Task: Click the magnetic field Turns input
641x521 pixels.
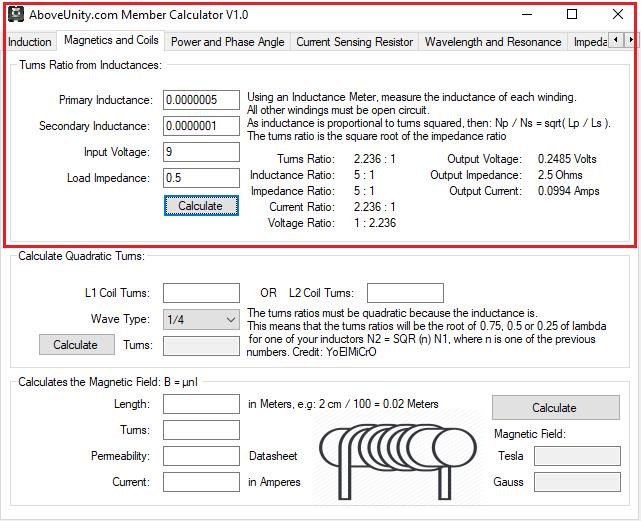Action: coord(201,430)
